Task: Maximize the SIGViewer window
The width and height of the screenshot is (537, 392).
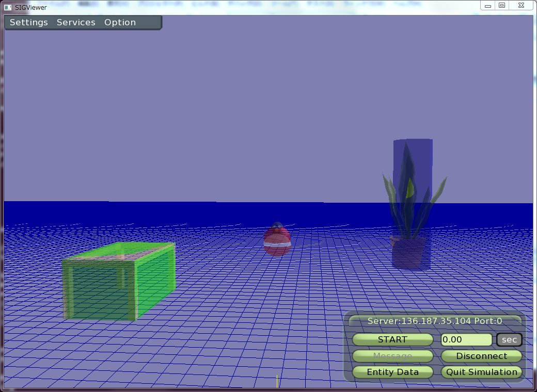Action: coord(502,6)
